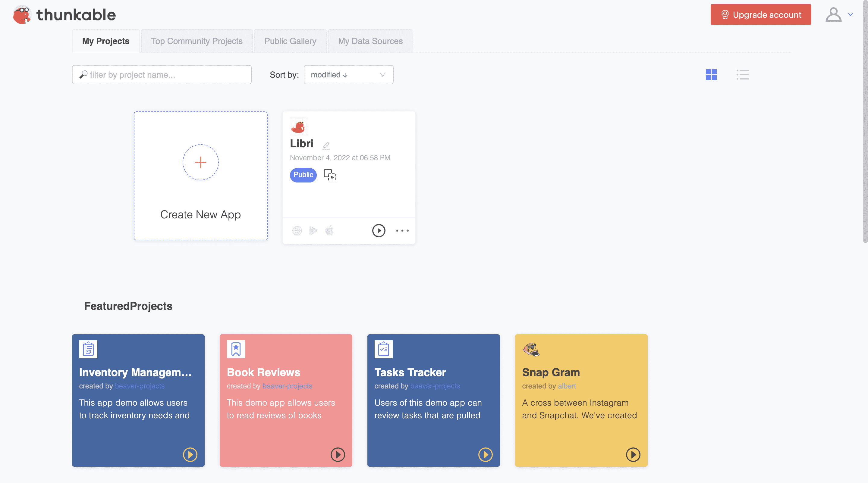Open Top Community Projects tab
The image size is (868, 483).
pyautogui.click(x=197, y=41)
